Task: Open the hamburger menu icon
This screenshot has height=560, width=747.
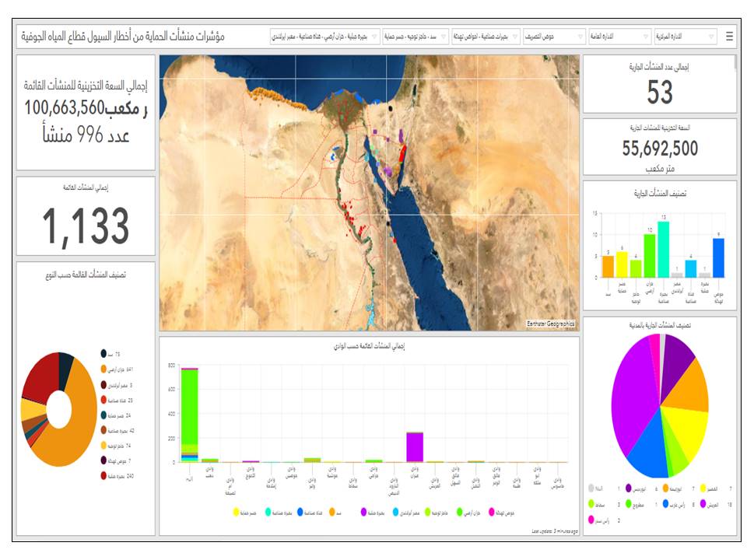Action: point(729,37)
